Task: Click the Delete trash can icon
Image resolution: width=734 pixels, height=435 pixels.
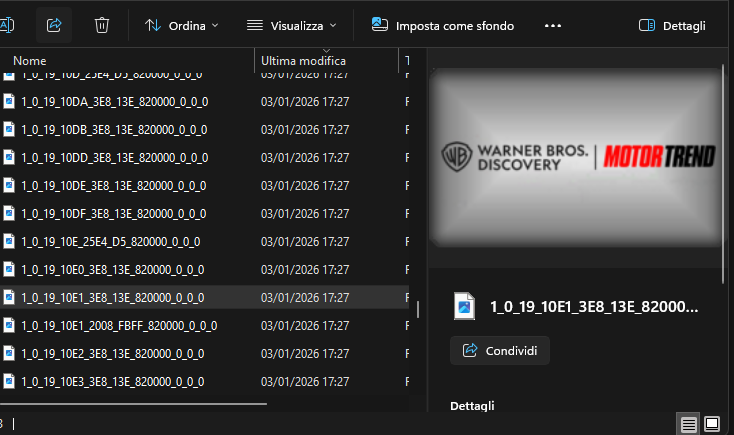Action: tap(102, 25)
